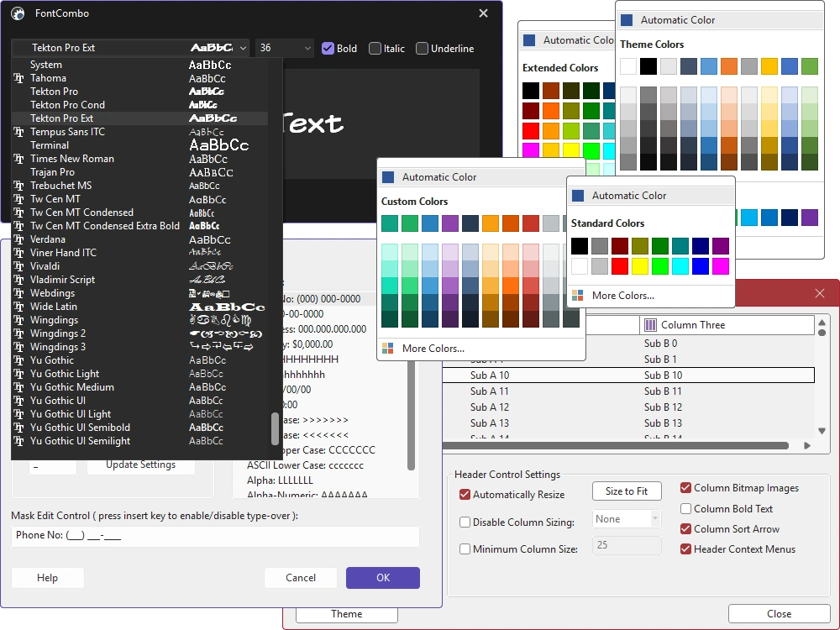Viewport: 840px width, 630px height.
Task: Click the Automatic Color square in Theme Colors popup
Action: pyautogui.click(x=627, y=20)
